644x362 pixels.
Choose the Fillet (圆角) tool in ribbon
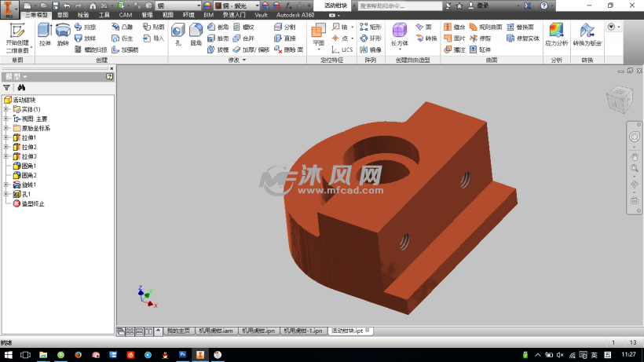196,34
